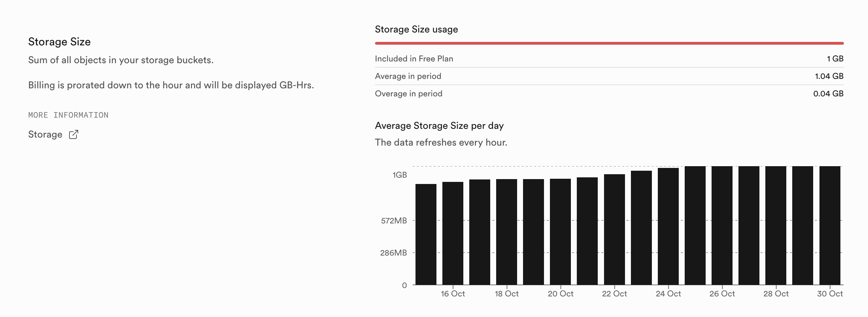
Task: Click the 1GB y-axis label
Action: pos(399,175)
